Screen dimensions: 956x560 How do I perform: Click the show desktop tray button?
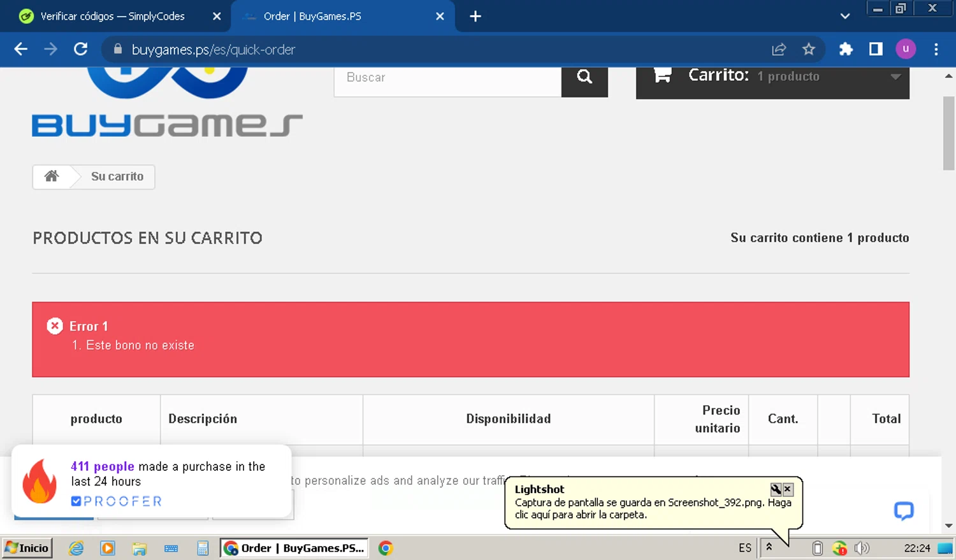pyautogui.click(x=945, y=548)
